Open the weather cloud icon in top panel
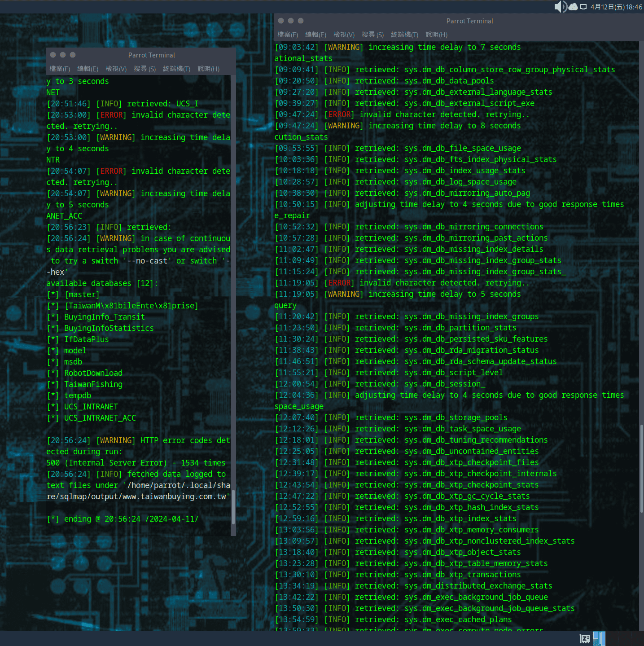 [x=573, y=7]
